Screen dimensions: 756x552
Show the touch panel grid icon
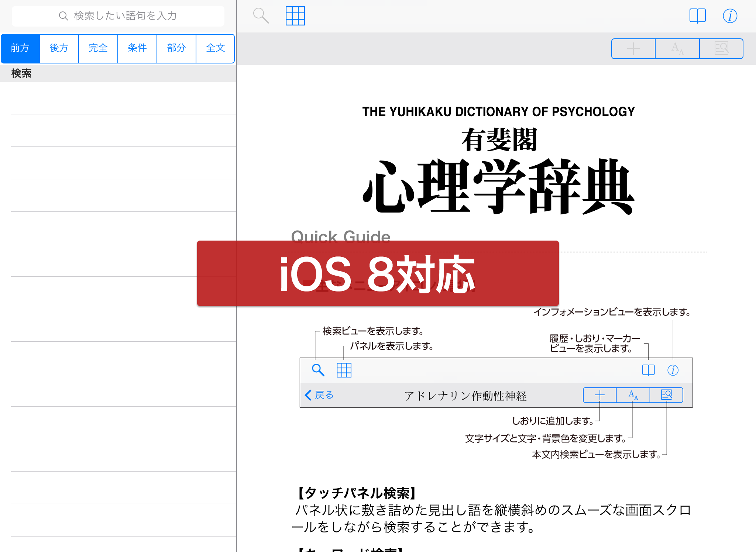click(295, 16)
